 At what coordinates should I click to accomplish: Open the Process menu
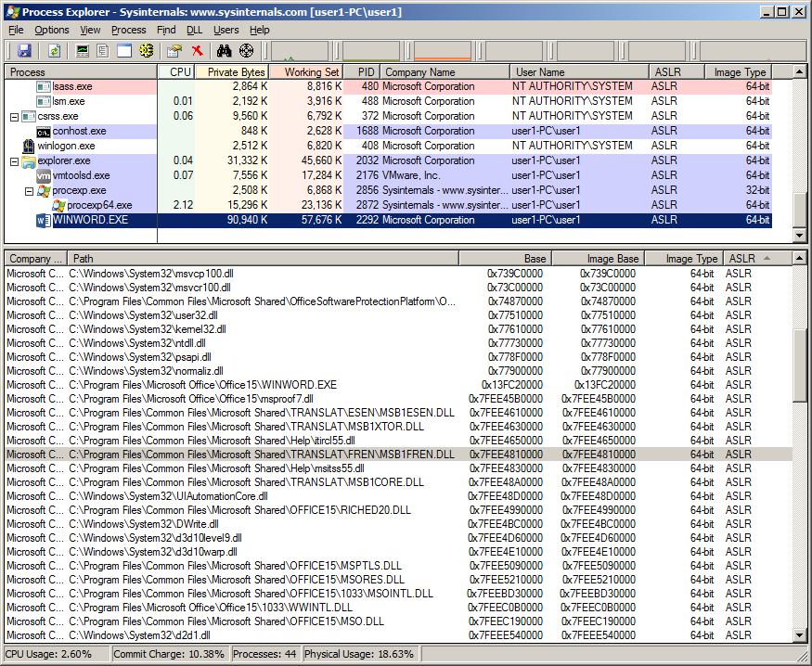128,30
